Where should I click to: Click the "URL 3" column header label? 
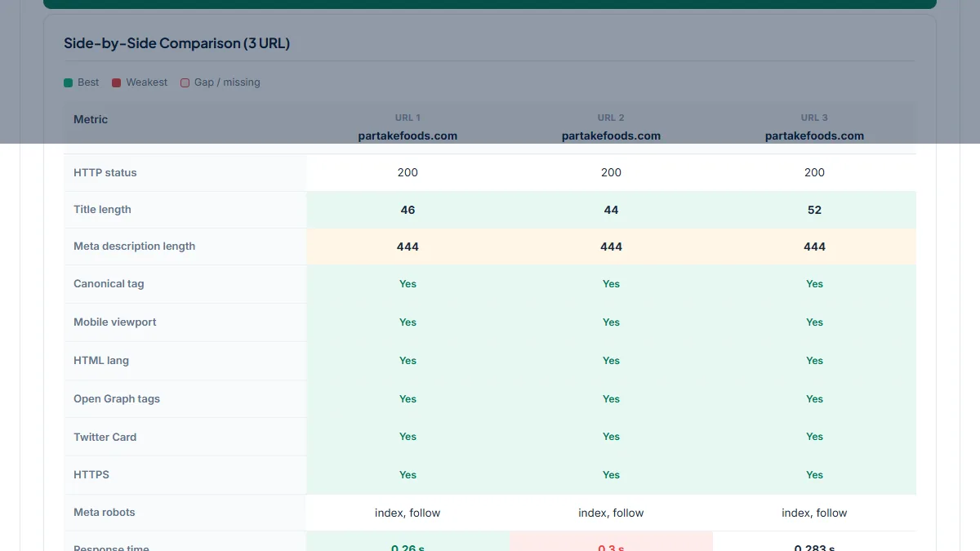pos(814,118)
